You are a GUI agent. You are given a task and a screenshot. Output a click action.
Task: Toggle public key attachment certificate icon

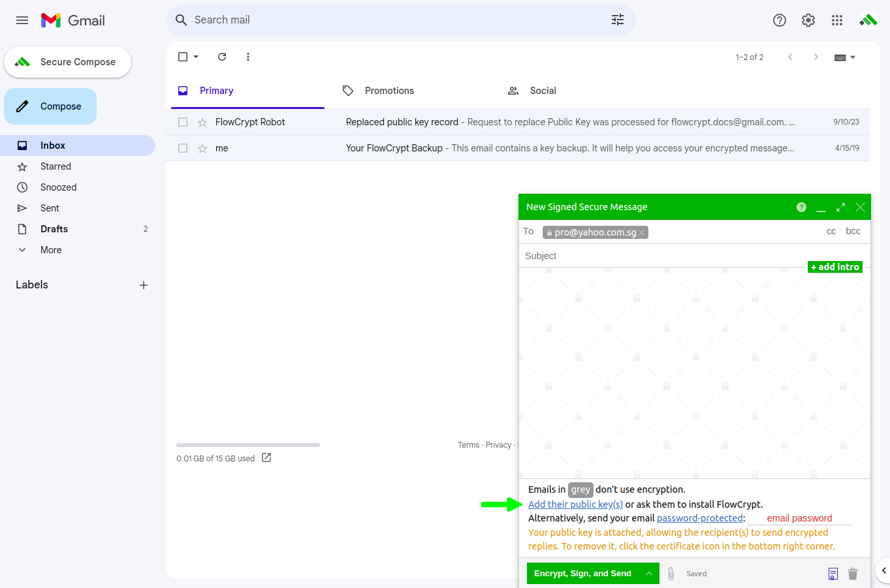833,574
